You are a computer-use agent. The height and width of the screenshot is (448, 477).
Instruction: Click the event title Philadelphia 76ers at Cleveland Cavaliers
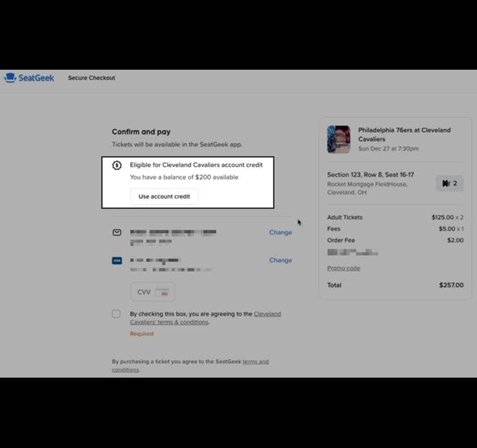tap(404, 134)
